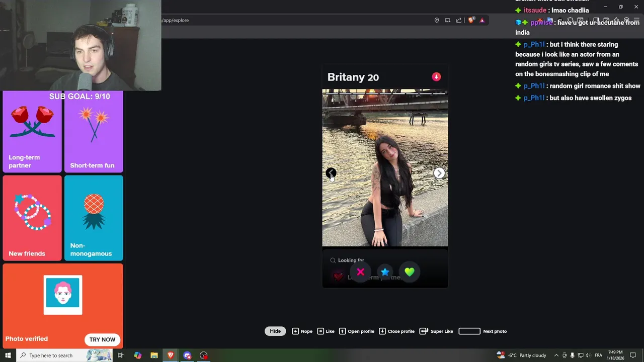Open the Photo verified card

(x=63, y=306)
